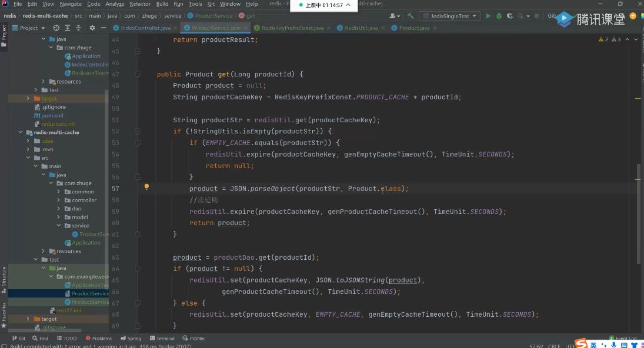The image size is (644, 348).
Task: Open the Terminal tool window
Action: tap(162, 338)
